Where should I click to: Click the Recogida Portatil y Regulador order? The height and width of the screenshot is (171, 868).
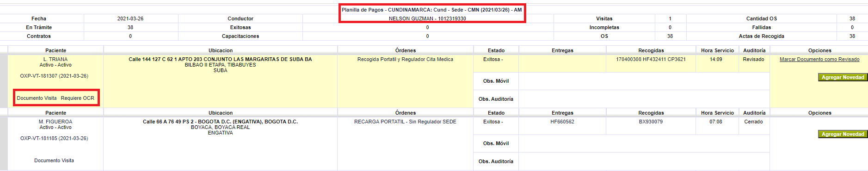pos(405,59)
